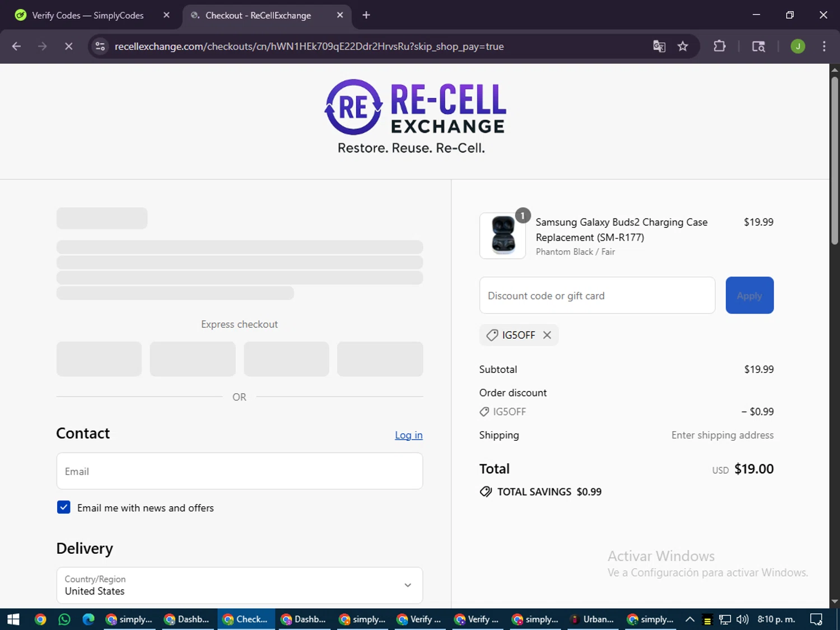Bookmark this page with star icon
This screenshot has height=630, width=840.
[683, 46]
